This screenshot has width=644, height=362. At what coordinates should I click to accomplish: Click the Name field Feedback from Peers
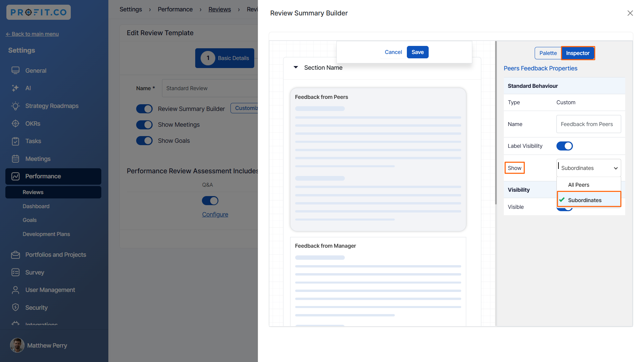click(x=588, y=124)
